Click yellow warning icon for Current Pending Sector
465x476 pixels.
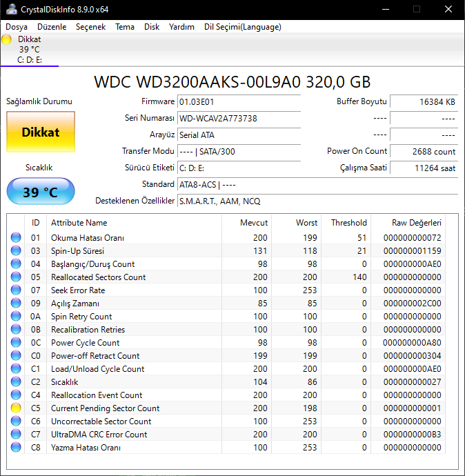16,408
